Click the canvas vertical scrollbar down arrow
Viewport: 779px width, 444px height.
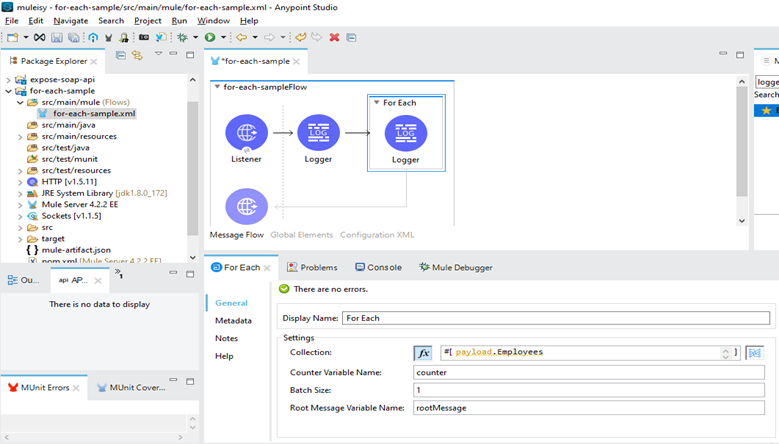click(742, 220)
